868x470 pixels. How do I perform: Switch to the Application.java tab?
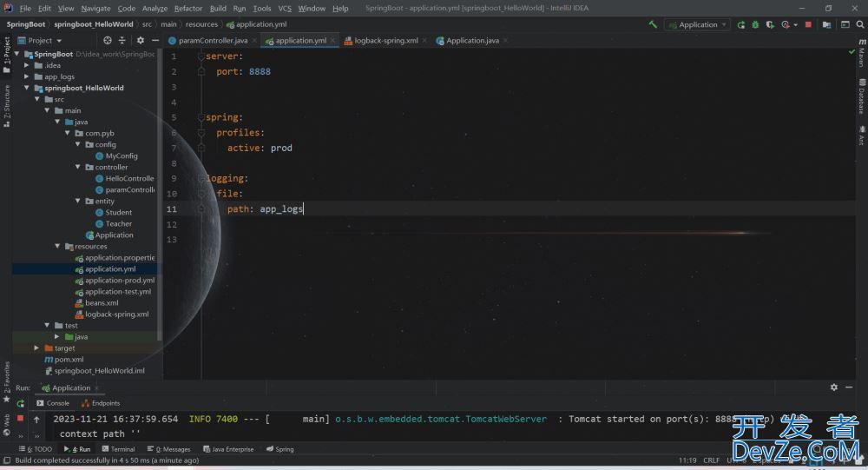(471, 41)
